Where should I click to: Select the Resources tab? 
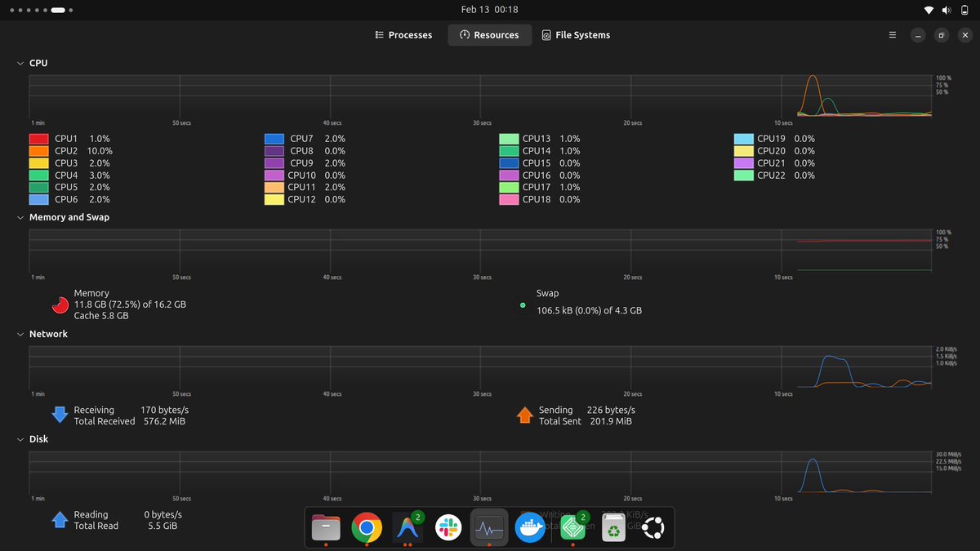(489, 35)
